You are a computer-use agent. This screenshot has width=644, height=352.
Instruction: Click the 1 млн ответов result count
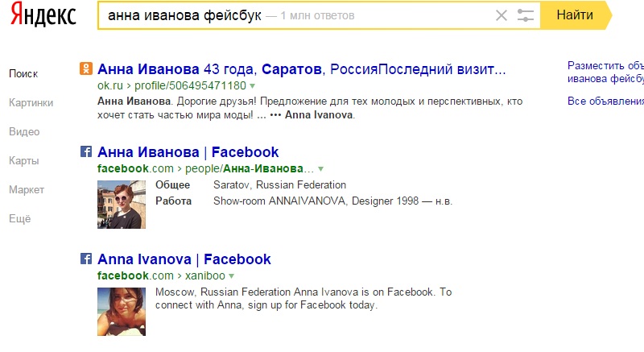pos(317,16)
